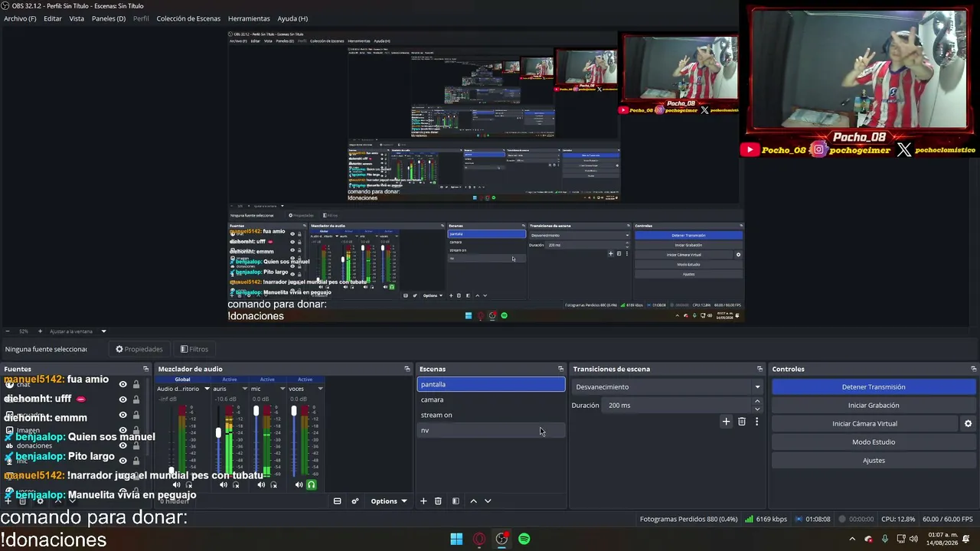The image size is (980, 551).
Task: Move the selected scene down
Action: pyautogui.click(x=488, y=501)
